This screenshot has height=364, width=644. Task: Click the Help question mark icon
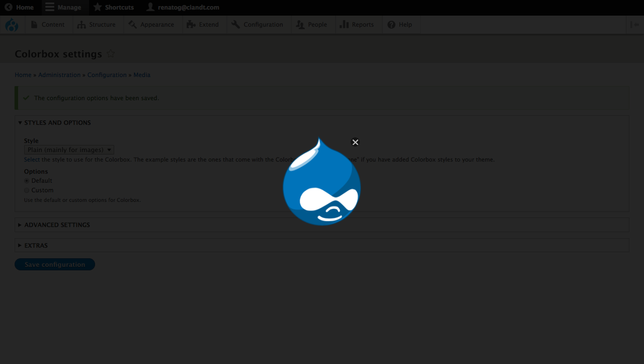pos(391,25)
